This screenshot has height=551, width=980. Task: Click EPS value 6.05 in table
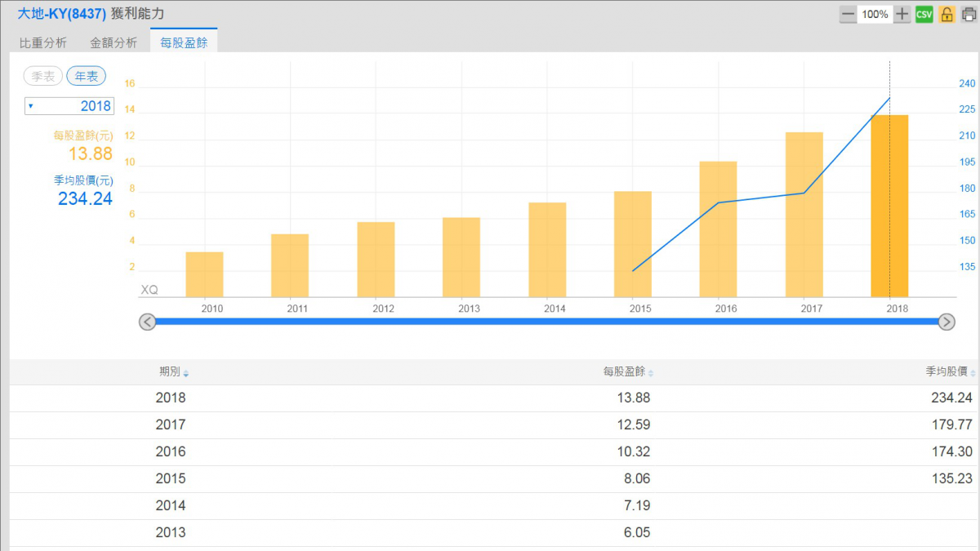tap(638, 532)
